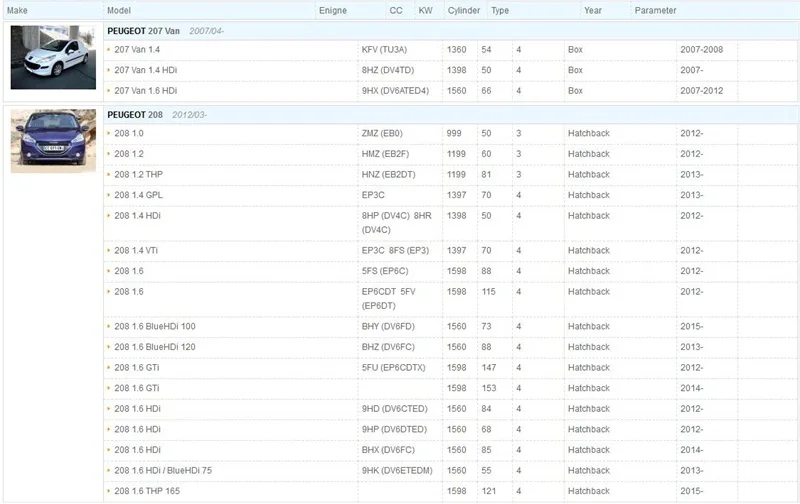Open the 208 1.0 model link

pyautogui.click(x=129, y=133)
